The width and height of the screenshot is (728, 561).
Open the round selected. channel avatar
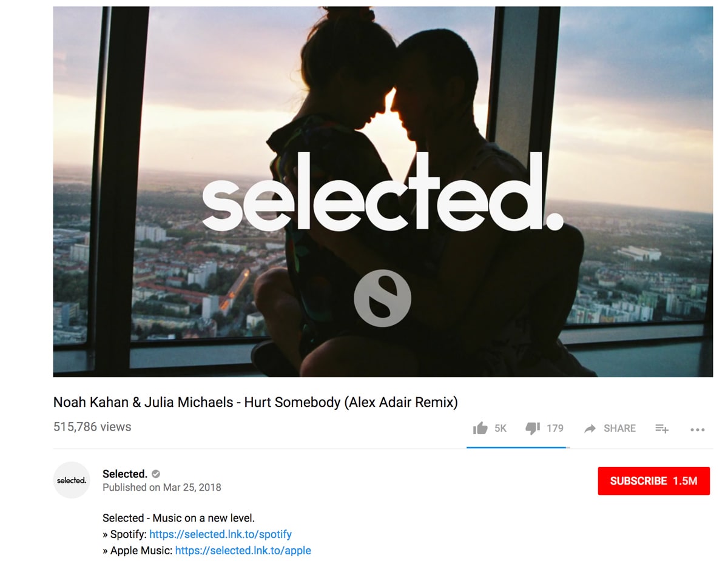click(72, 480)
